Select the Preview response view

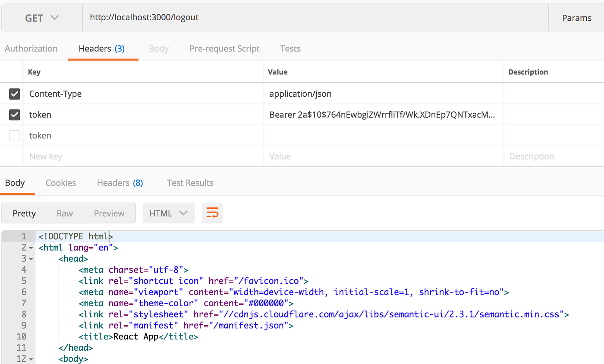click(109, 213)
